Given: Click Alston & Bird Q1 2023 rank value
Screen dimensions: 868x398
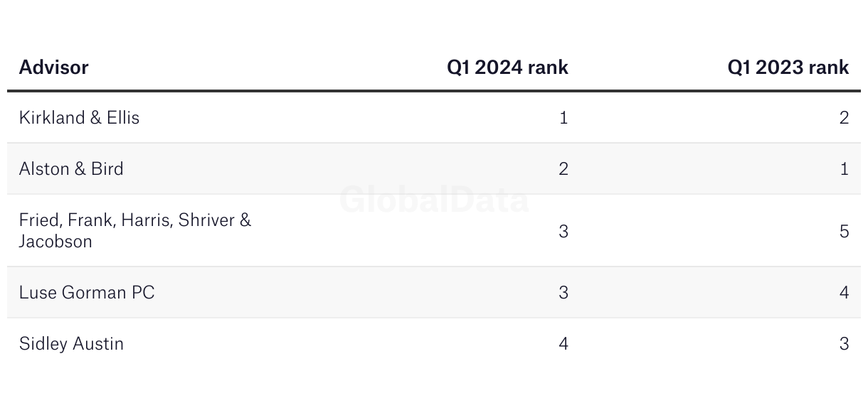Looking at the screenshot, I should click(x=845, y=169).
